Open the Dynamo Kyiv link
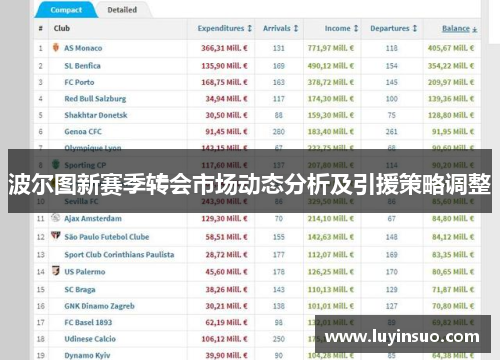The image size is (500, 362). 87,355
